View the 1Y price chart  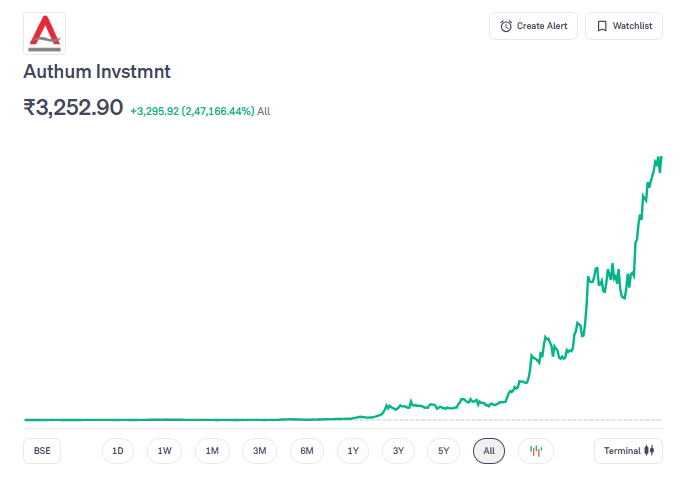tap(353, 451)
